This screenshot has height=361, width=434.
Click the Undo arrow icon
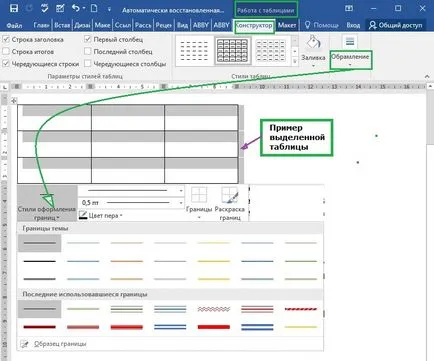[x=75, y=8]
